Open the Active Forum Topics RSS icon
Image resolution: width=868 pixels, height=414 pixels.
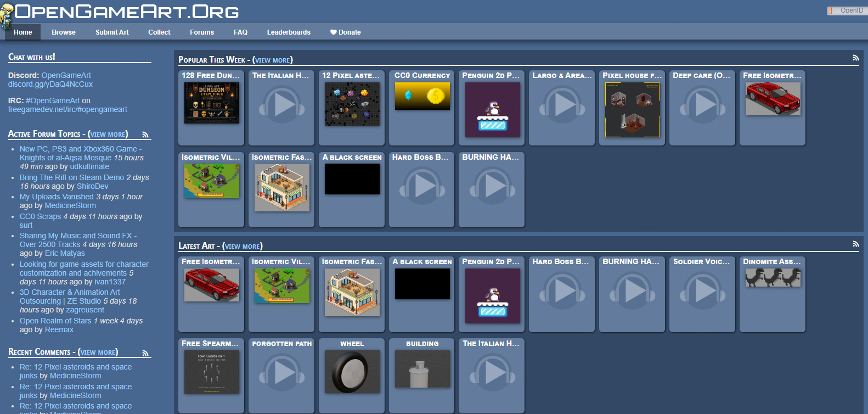(x=145, y=135)
